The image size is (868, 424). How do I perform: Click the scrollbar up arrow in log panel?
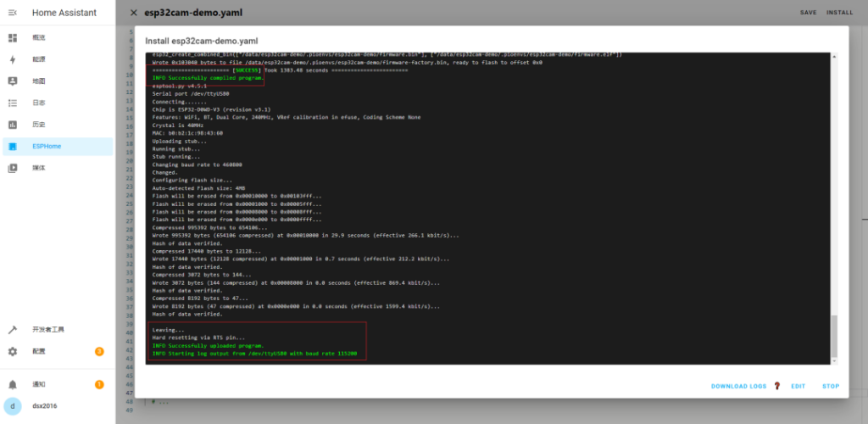[834, 57]
